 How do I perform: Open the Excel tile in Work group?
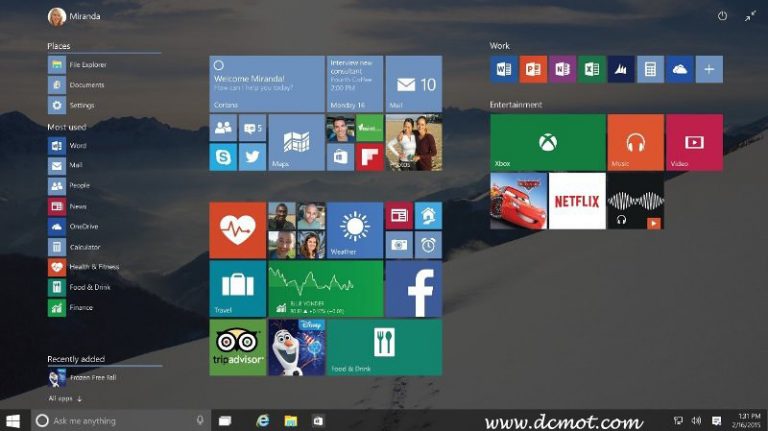pos(591,69)
